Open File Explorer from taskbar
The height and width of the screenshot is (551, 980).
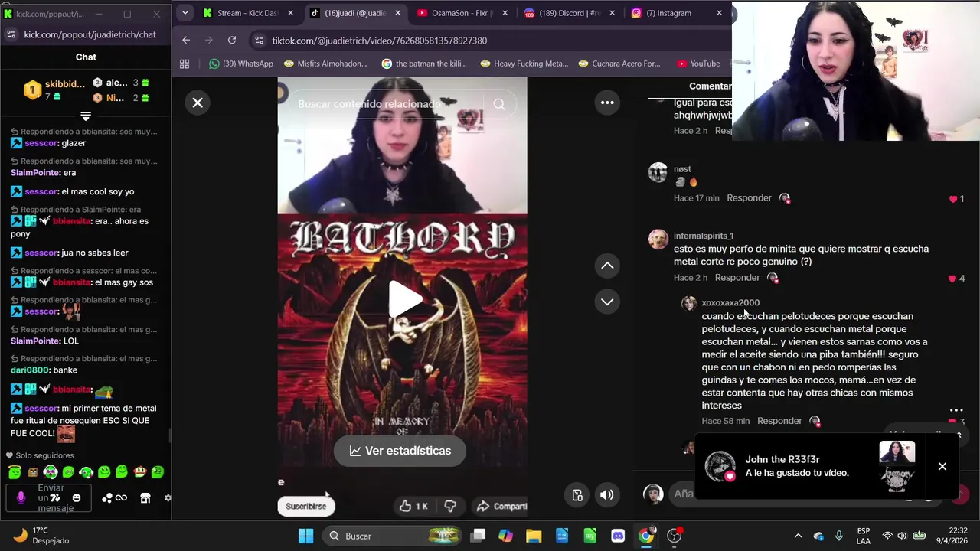point(534,536)
